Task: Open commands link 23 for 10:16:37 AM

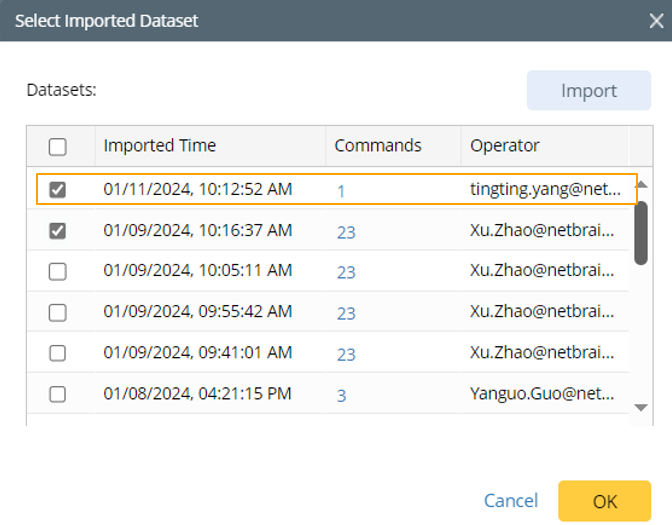Action: point(346,232)
